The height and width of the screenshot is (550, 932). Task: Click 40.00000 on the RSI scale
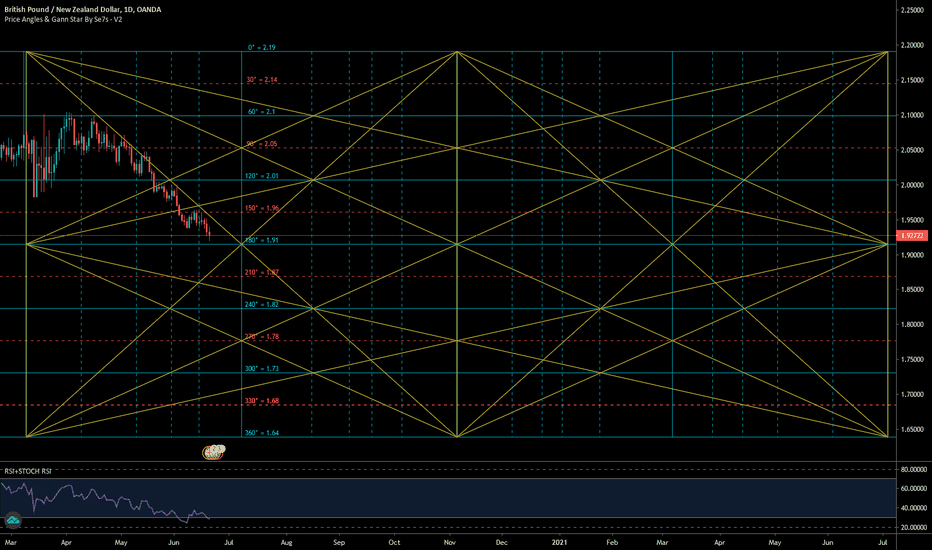point(914,508)
